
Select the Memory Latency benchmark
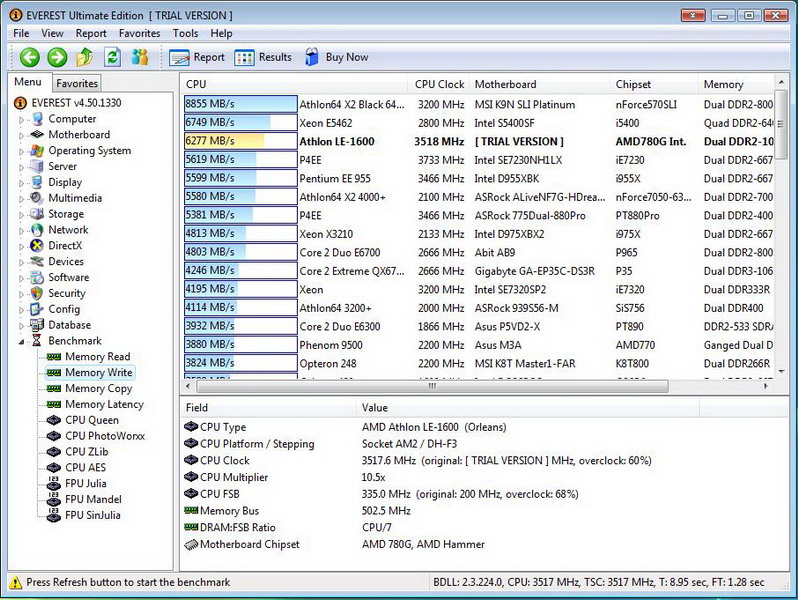(x=104, y=405)
